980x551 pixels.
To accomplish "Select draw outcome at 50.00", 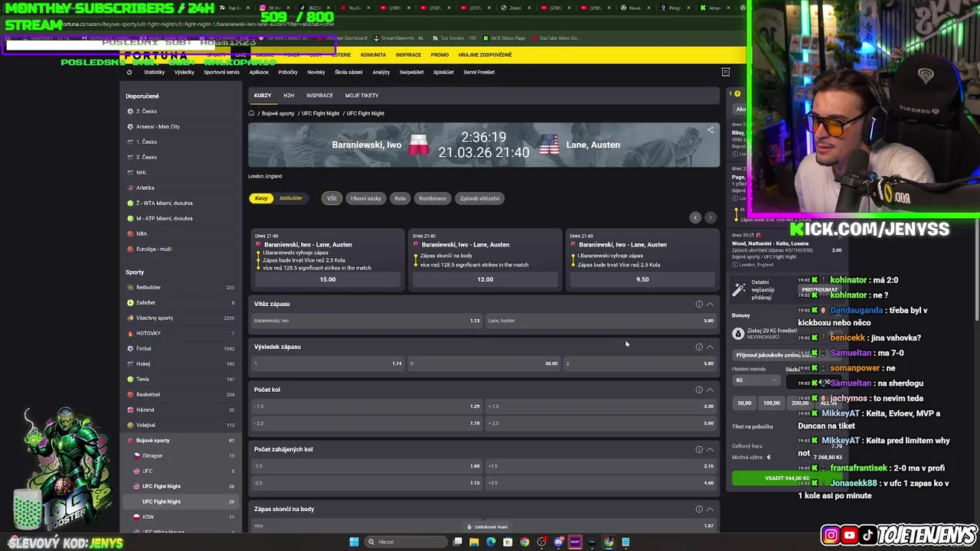I will pos(484,364).
